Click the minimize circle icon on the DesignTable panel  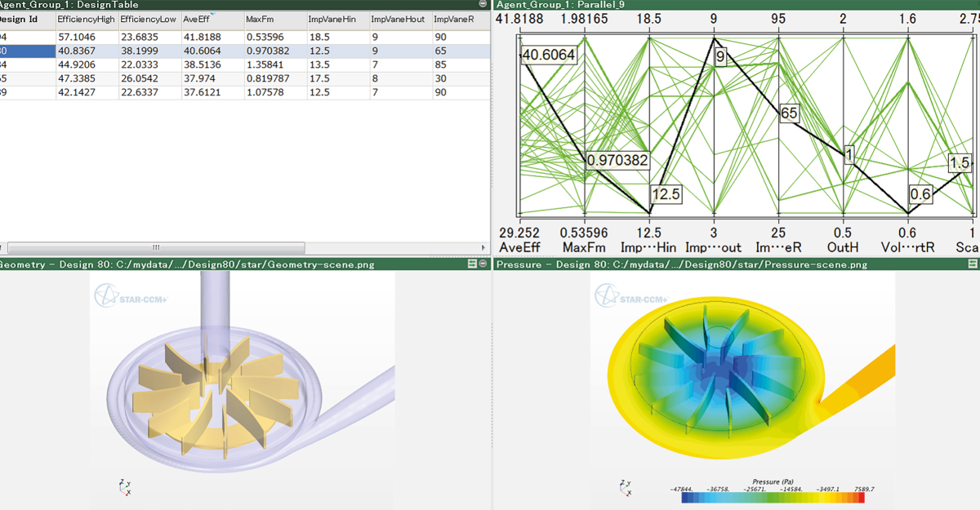pyautogui.click(x=481, y=4)
